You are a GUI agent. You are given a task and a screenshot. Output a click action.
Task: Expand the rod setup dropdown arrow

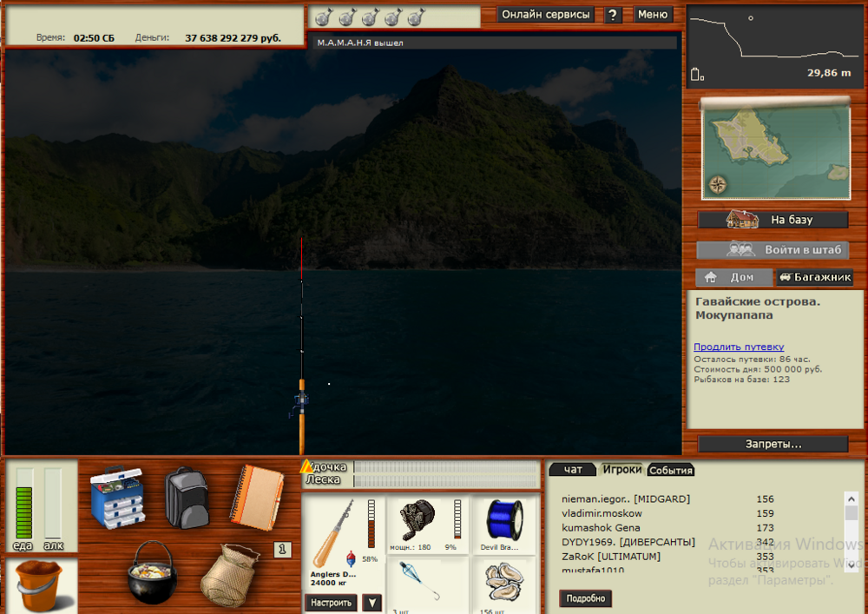point(372,603)
